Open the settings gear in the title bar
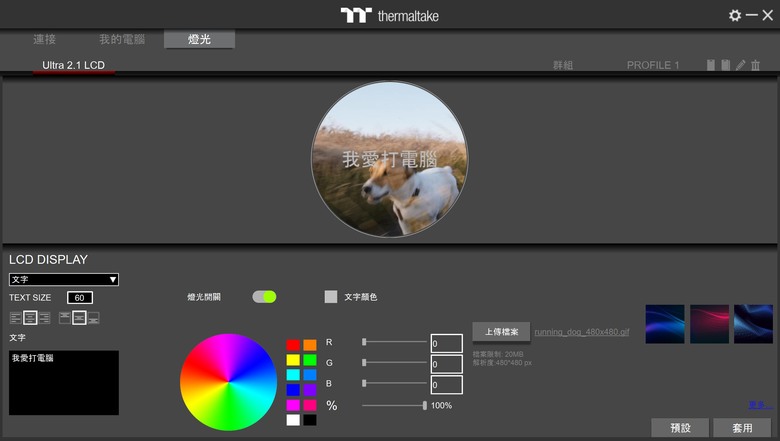 click(x=734, y=15)
